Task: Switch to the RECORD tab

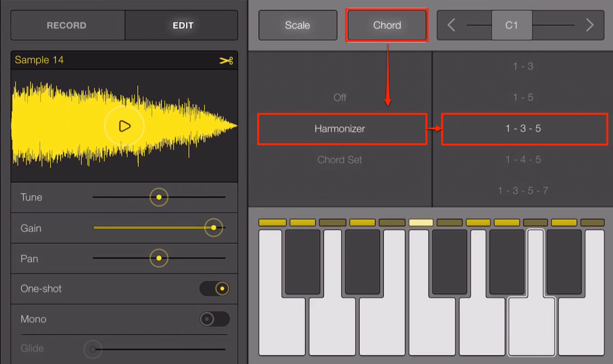Action: point(67,25)
